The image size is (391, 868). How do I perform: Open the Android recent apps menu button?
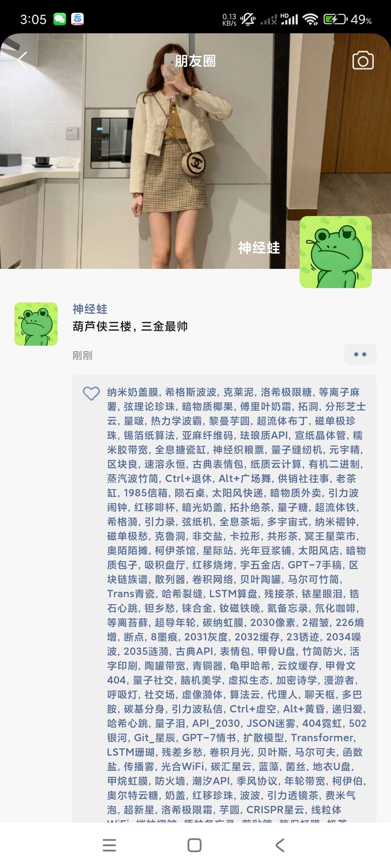coord(109,845)
